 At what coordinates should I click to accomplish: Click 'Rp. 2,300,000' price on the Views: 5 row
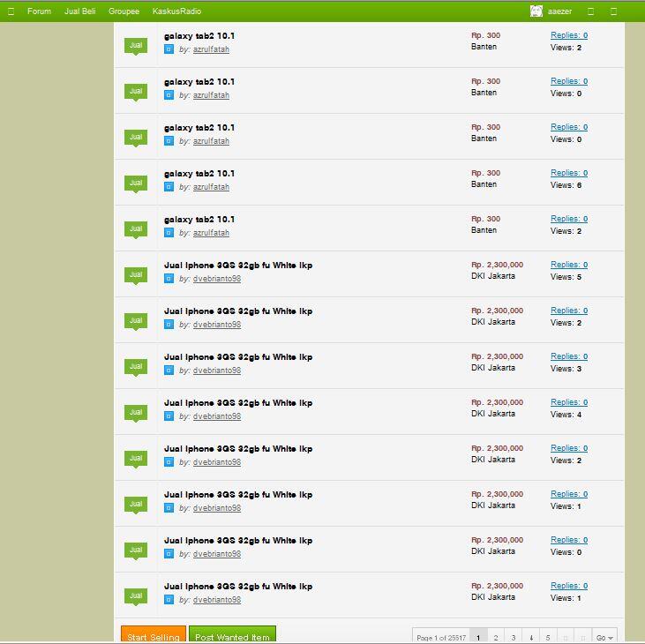(498, 265)
